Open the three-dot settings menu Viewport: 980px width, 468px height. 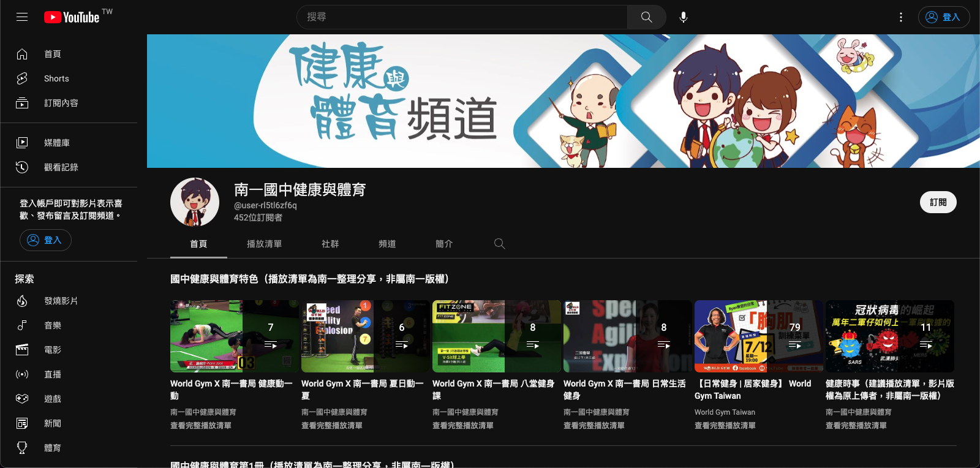(900, 17)
